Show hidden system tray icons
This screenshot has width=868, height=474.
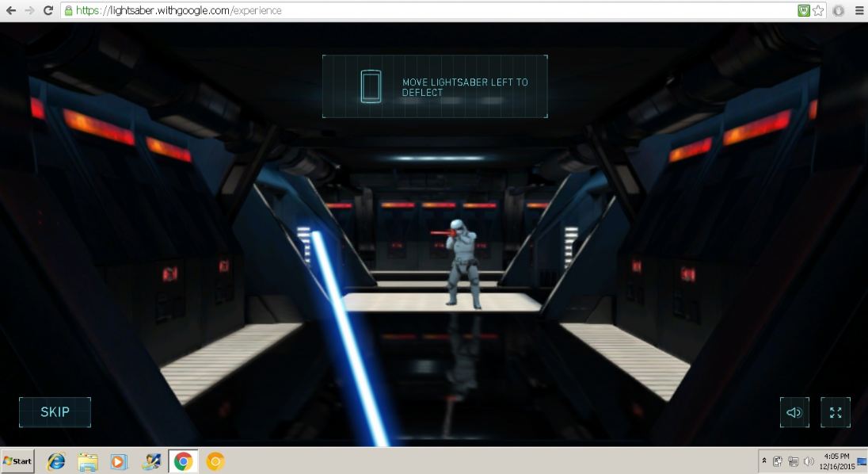tap(764, 461)
